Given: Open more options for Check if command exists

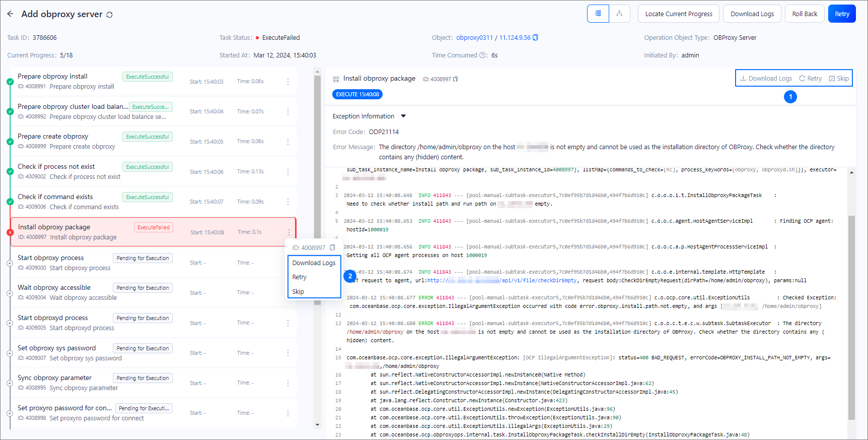Looking at the screenshot, I should pyautogui.click(x=288, y=202).
